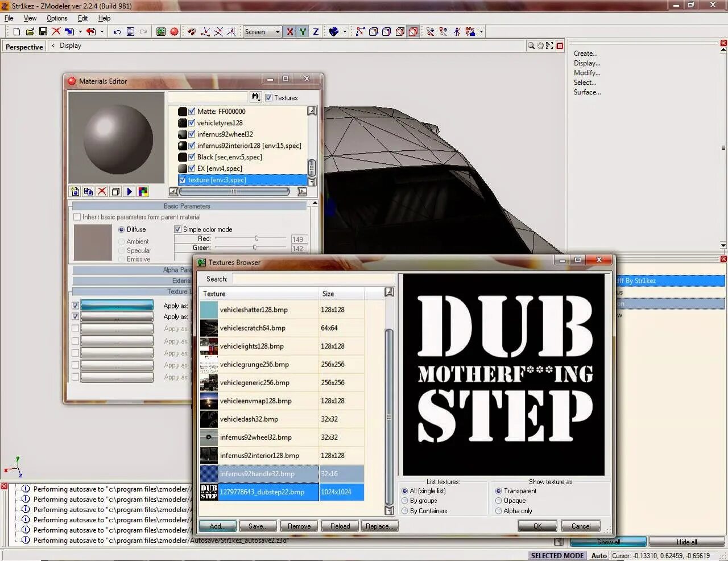Select the Edges level cube icon
Screen dimensions: 728x561
point(374,32)
